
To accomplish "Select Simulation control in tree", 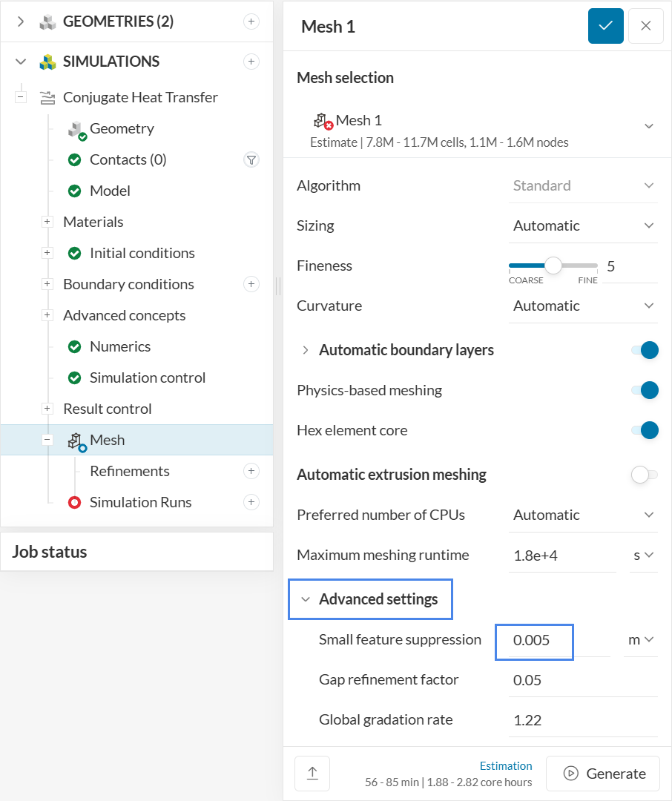I will (x=147, y=378).
